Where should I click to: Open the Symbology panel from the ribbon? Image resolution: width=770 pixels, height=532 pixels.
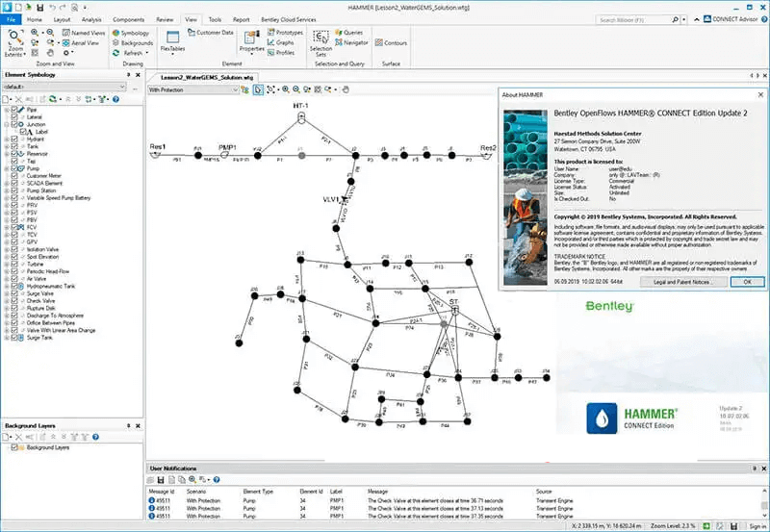(131, 33)
